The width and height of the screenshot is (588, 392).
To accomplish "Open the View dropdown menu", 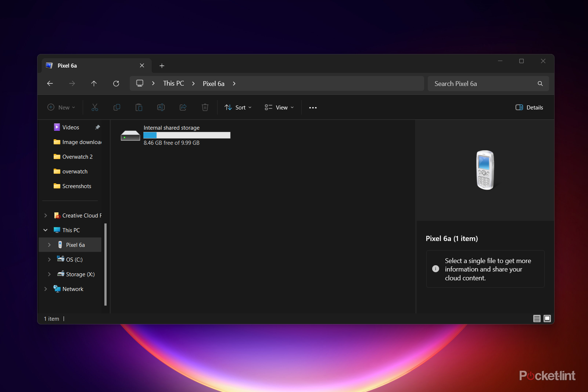I will tap(279, 107).
